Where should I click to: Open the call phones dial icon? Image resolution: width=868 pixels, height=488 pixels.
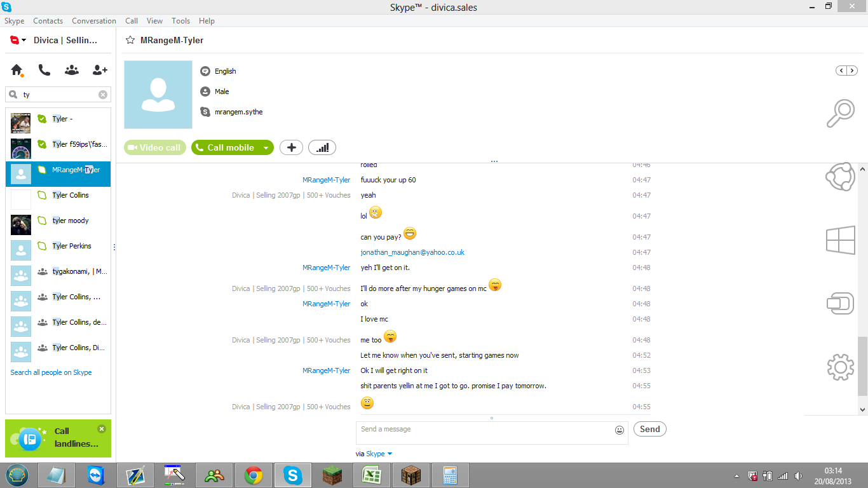44,70
